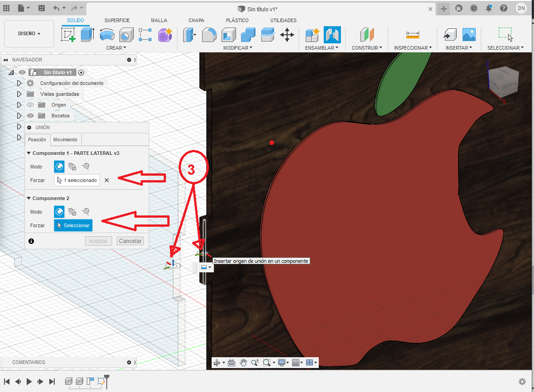Select the Revolve tool
Image resolution: width=534 pixels, height=392 pixels.
click(107, 35)
